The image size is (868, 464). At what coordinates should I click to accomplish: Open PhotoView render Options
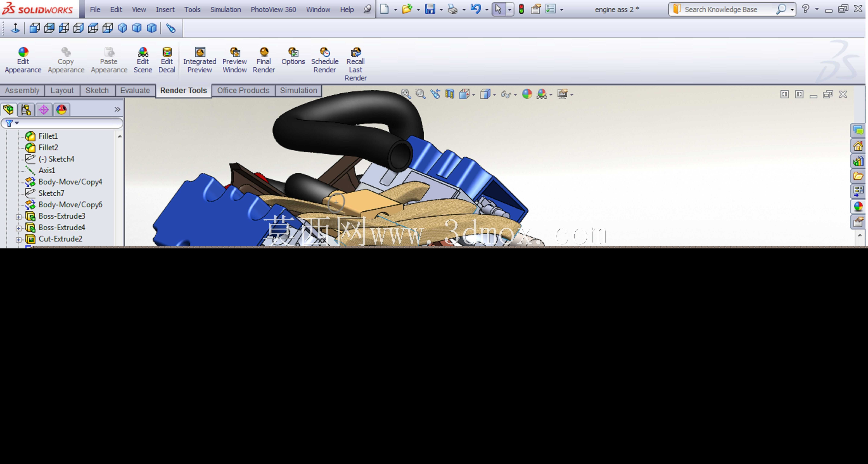(x=293, y=57)
